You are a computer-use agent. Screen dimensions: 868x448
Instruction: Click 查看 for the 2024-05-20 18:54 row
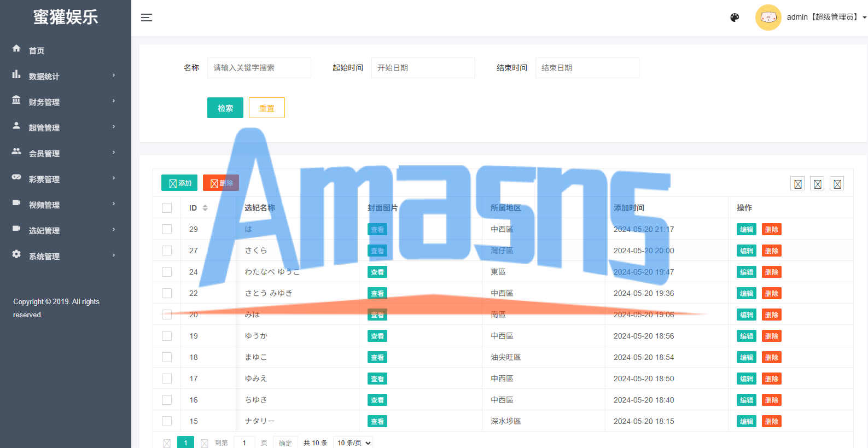377,357
